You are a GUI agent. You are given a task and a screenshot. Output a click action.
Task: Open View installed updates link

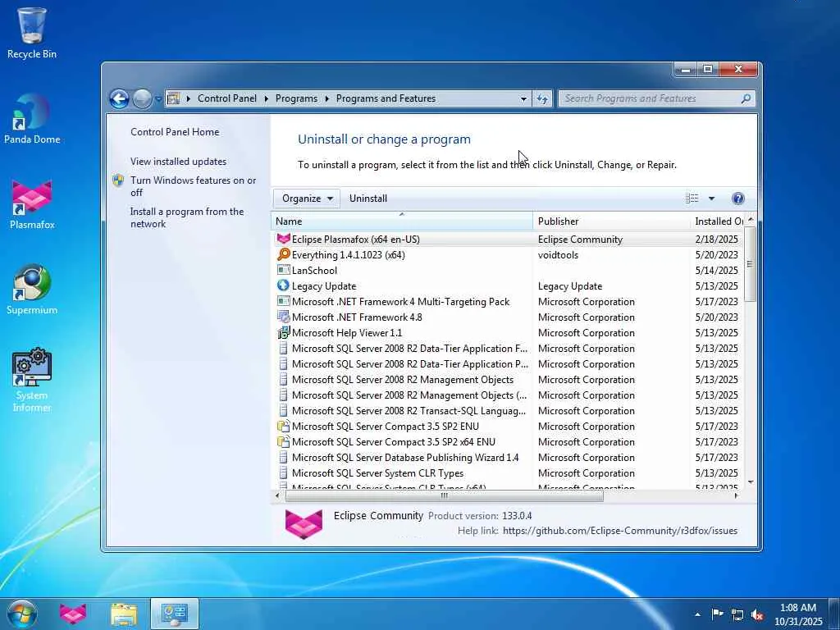point(178,162)
